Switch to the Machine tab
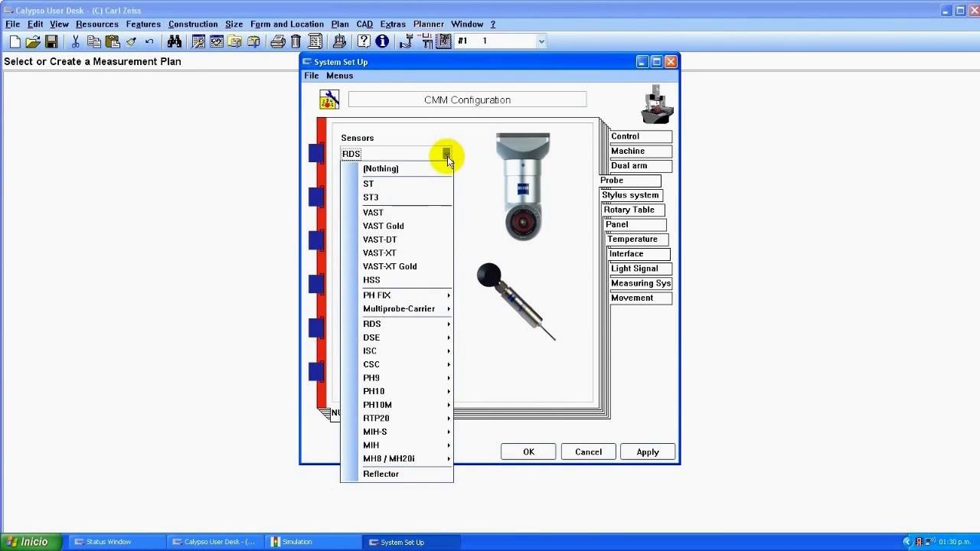Screen dimensions: 980x551 point(641,151)
